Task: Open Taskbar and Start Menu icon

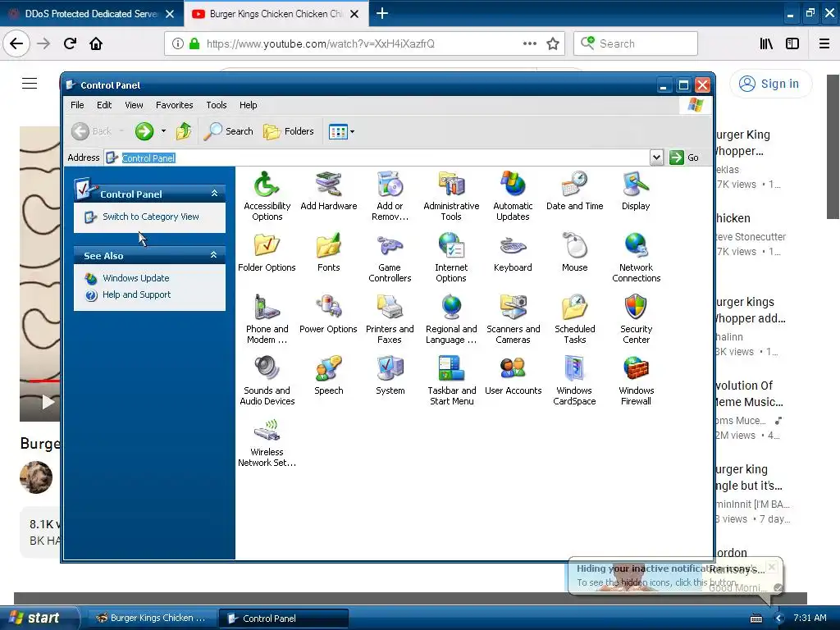Action: 451,381
